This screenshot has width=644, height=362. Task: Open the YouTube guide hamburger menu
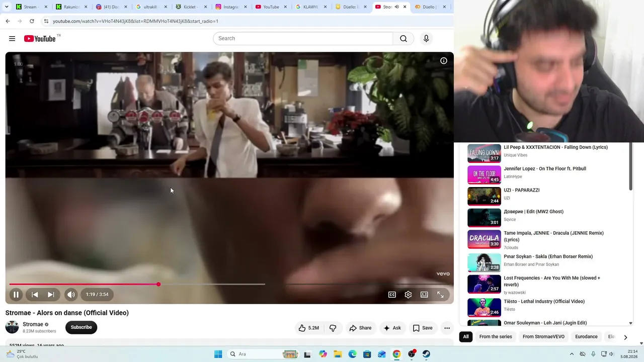click(12, 39)
